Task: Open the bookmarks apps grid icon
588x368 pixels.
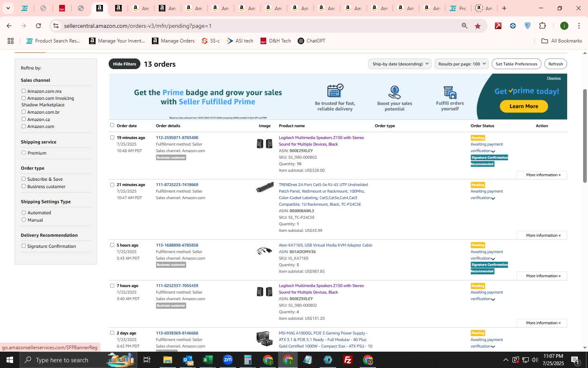Action: [x=11, y=41]
